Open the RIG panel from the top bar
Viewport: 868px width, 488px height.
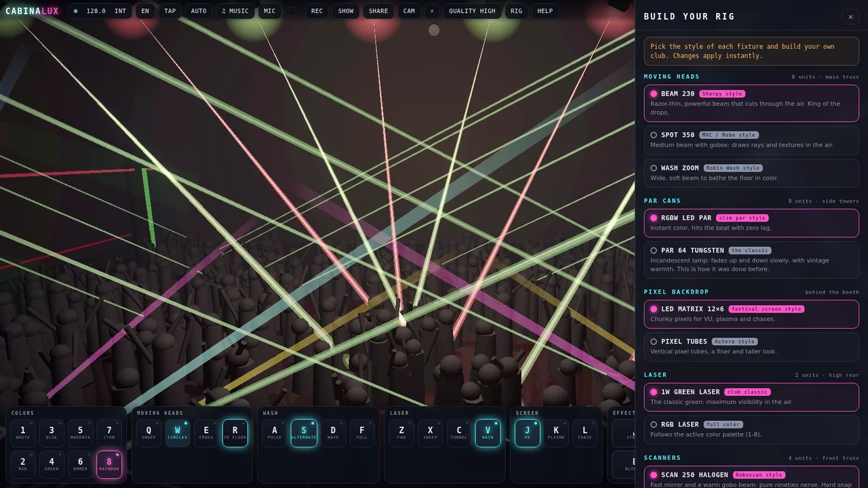click(517, 11)
